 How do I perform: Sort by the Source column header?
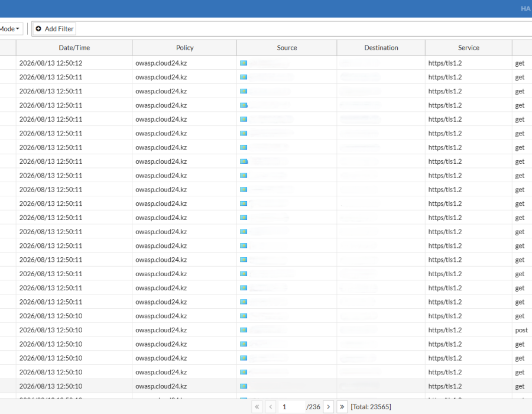287,48
